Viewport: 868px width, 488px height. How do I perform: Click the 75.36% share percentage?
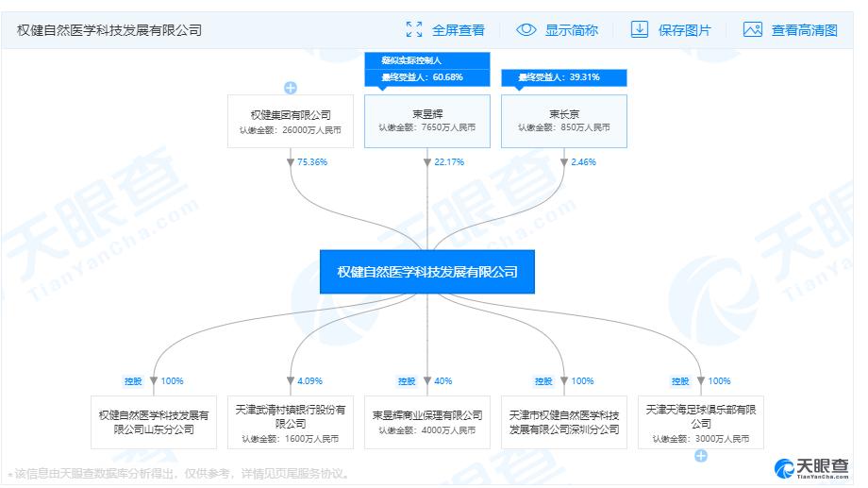tap(312, 161)
